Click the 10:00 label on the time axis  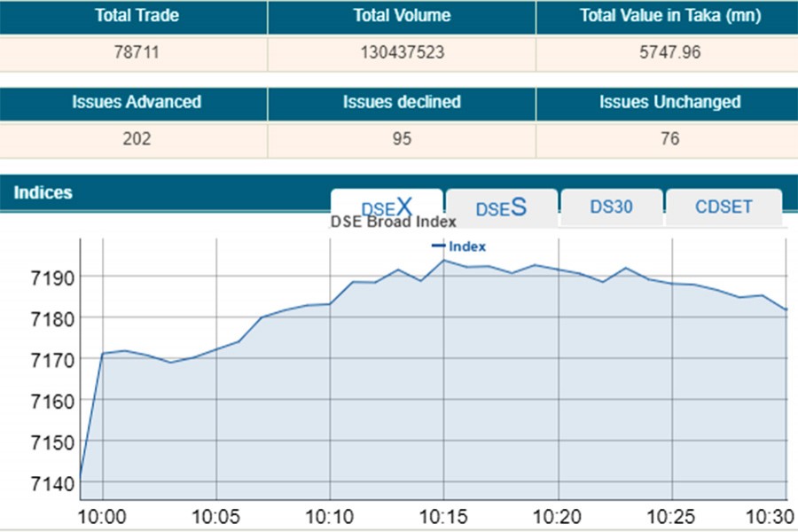(x=103, y=517)
